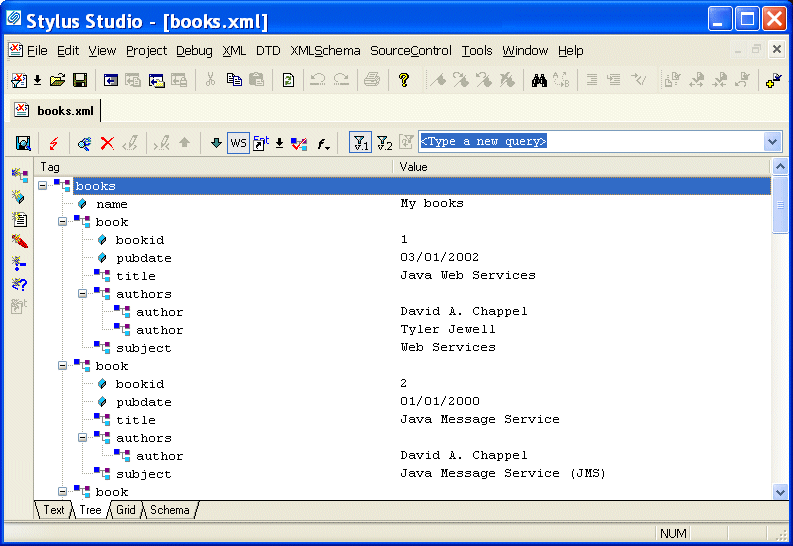
Task: Click the Copy icon in toolbar
Action: point(234,80)
